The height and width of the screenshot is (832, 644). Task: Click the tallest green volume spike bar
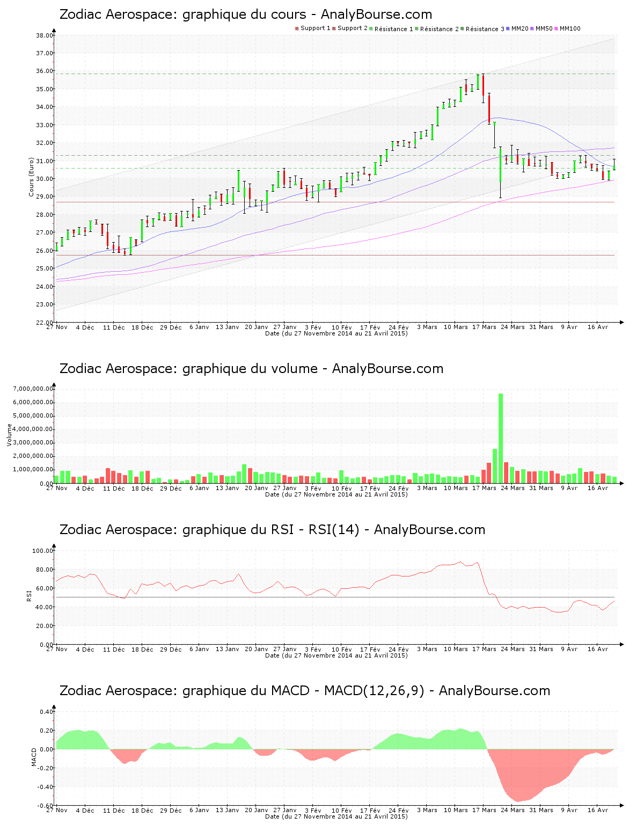pos(501,438)
